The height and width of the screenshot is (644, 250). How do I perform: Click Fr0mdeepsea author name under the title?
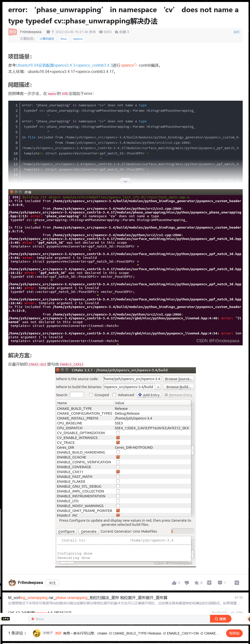[30, 32]
